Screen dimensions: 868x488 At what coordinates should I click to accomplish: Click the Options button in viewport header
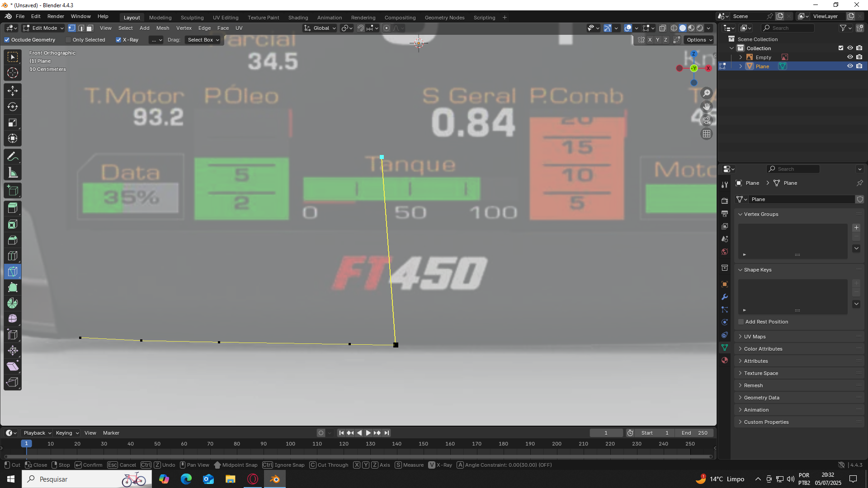pos(699,40)
